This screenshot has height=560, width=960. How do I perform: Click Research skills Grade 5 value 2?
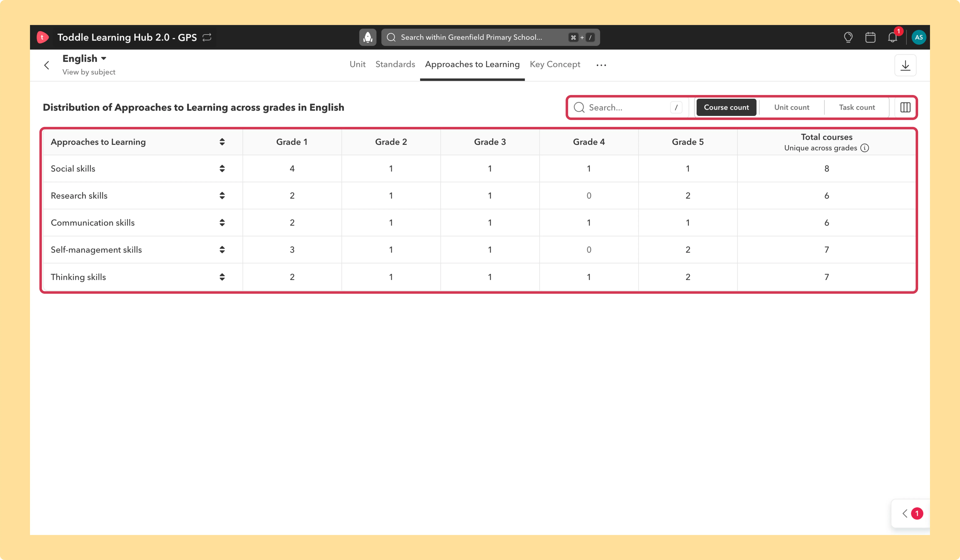[688, 195]
